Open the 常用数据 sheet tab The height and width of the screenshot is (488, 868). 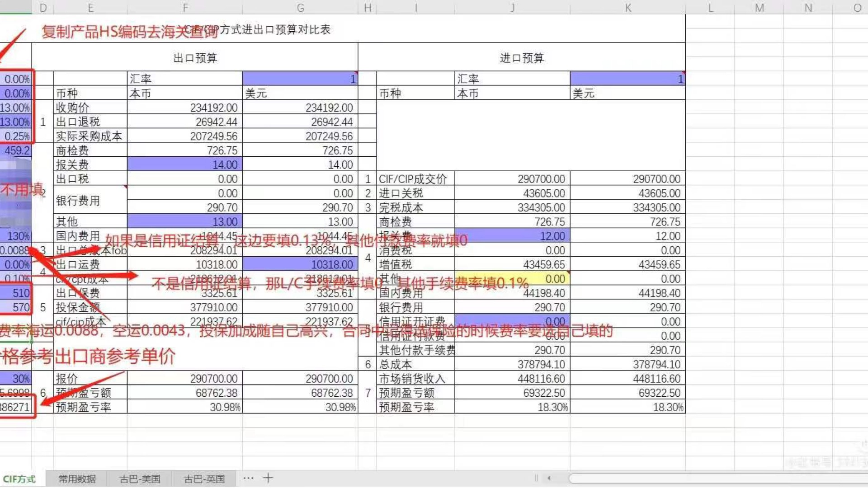tap(77, 479)
